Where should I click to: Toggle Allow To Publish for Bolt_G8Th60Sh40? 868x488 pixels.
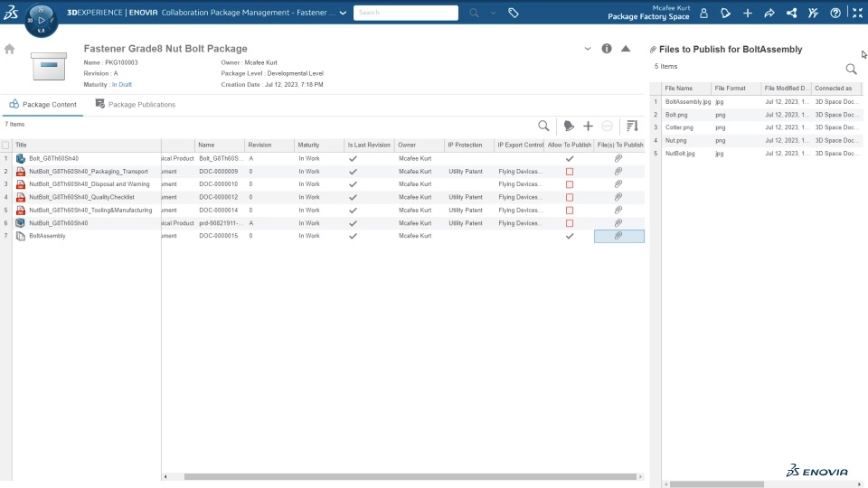tap(570, 158)
